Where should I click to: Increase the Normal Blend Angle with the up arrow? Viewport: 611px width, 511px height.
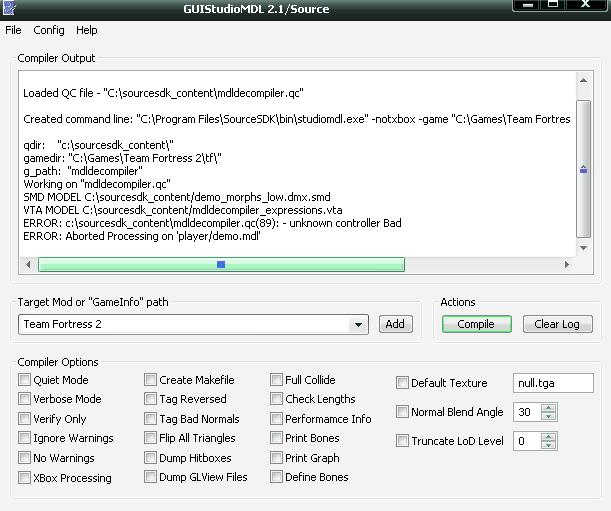tap(547, 407)
